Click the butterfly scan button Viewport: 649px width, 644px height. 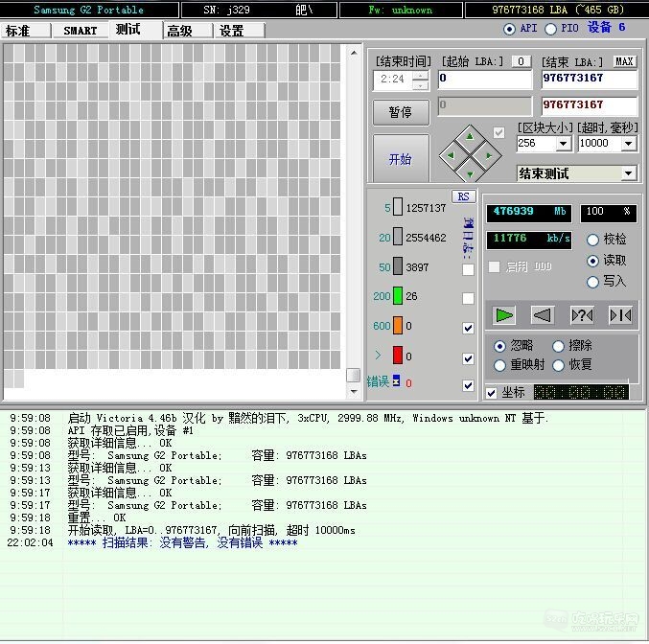point(620,315)
